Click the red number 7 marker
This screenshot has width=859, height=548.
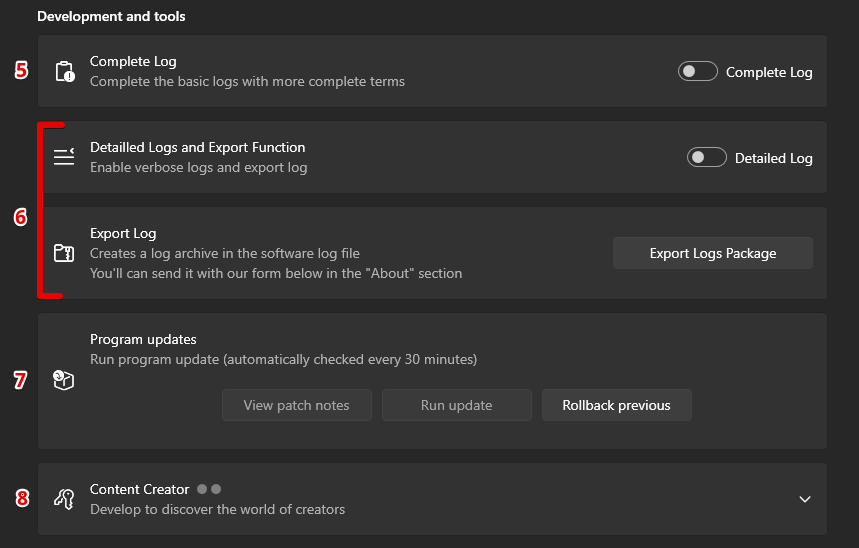coord(21,380)
